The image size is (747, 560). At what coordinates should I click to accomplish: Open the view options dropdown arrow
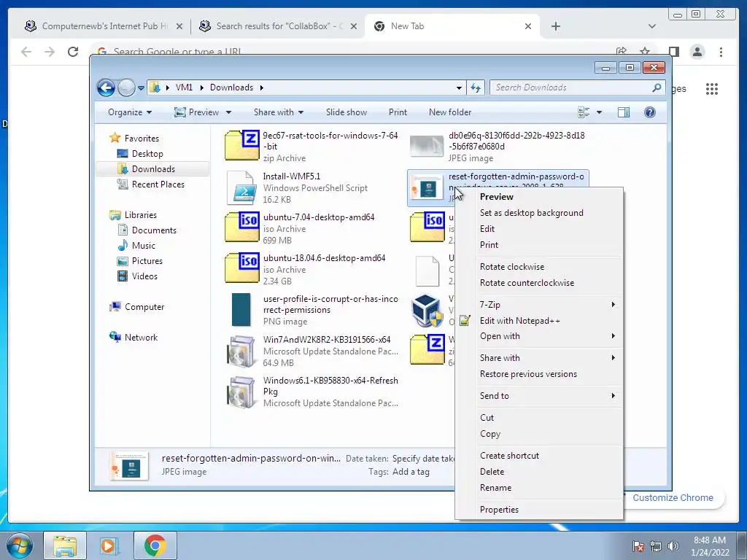[600, 112]
